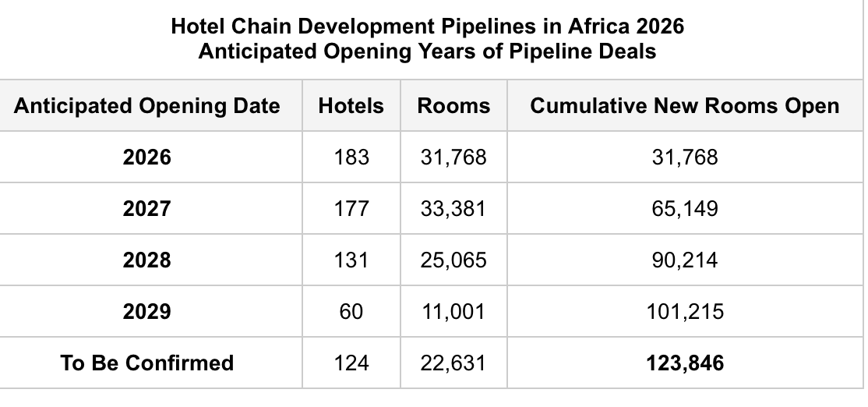Click the bold 123,846 total cell

tap(684, 363)
